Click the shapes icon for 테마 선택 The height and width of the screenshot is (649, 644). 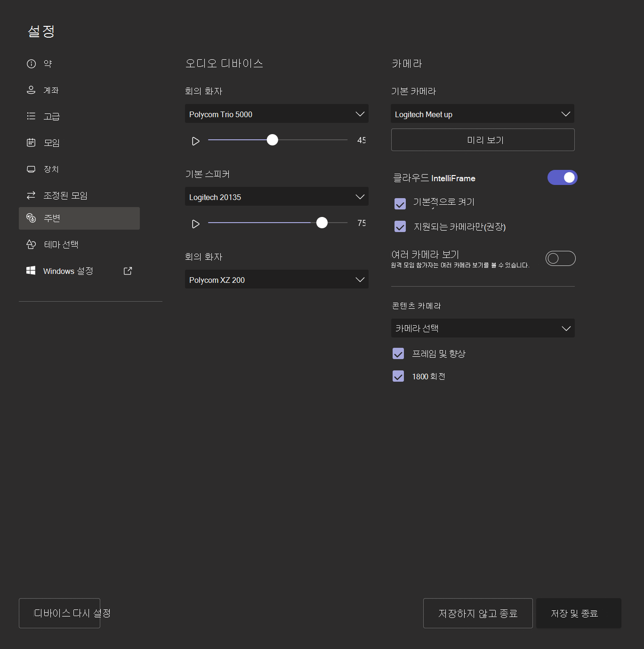click(31, 244)
